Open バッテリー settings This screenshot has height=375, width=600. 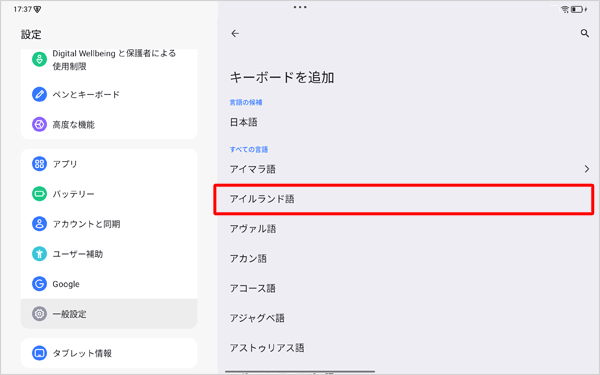109,194
